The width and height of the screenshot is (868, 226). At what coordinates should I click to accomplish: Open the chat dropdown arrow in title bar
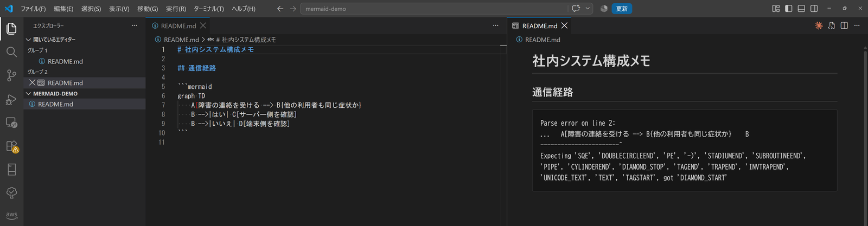[588, 9]
